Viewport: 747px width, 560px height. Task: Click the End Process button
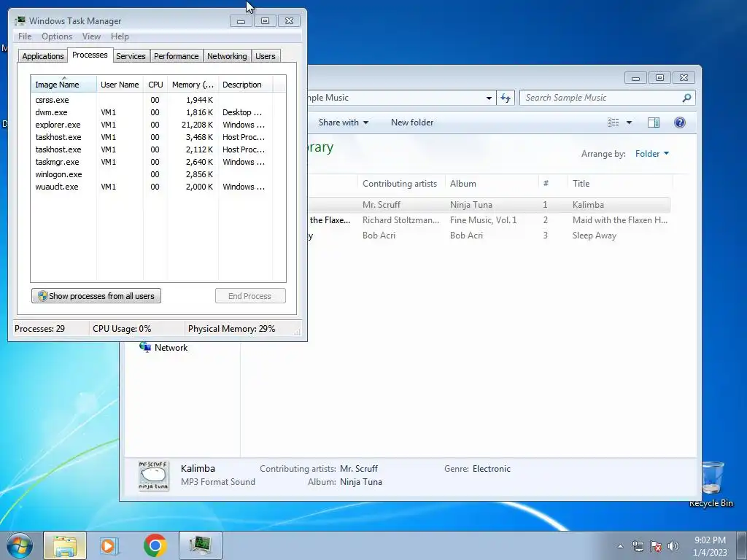point(250,296)
